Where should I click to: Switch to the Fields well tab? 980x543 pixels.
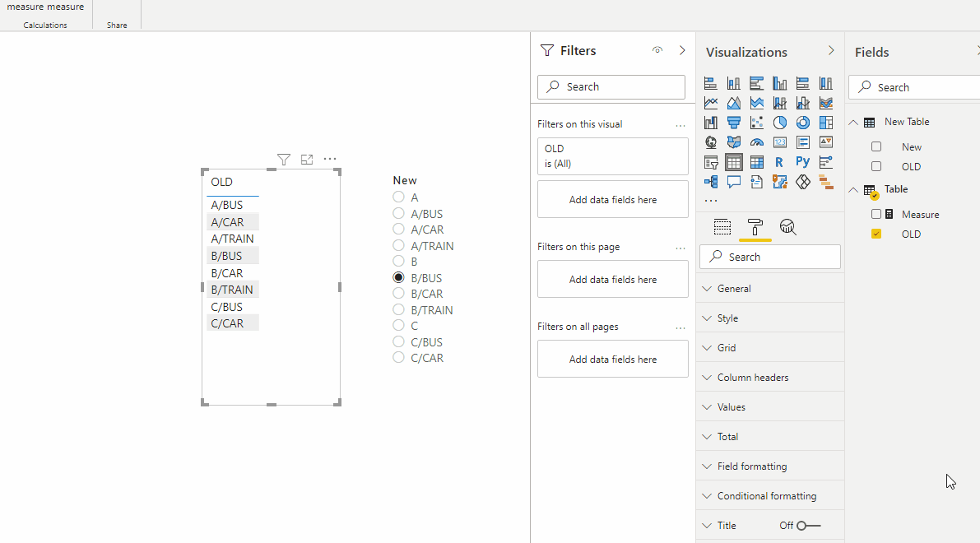click(722, 227)
